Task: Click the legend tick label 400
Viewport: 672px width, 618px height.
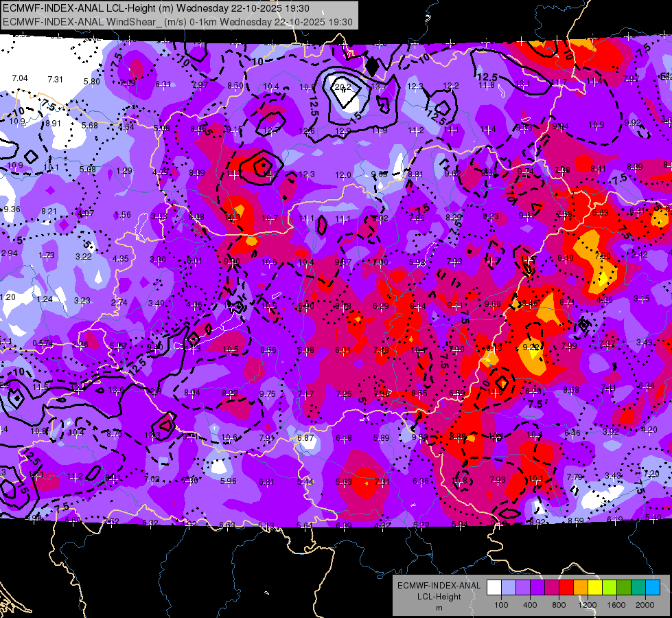Action: (x=530, y=605)
